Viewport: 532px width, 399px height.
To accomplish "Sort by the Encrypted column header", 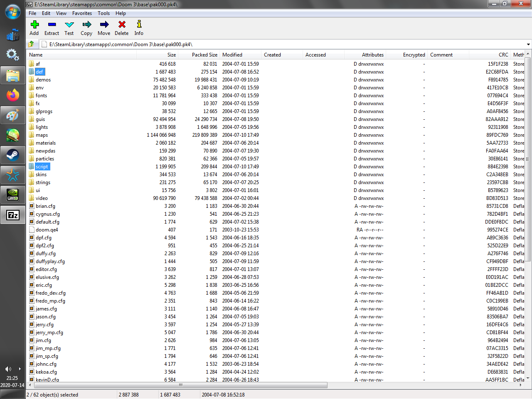I will point(406,55).
